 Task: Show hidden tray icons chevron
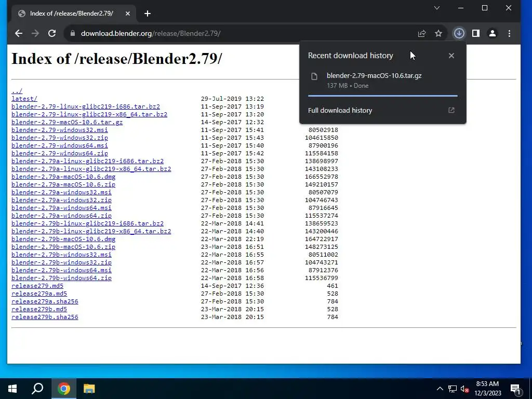coord(440,389)
